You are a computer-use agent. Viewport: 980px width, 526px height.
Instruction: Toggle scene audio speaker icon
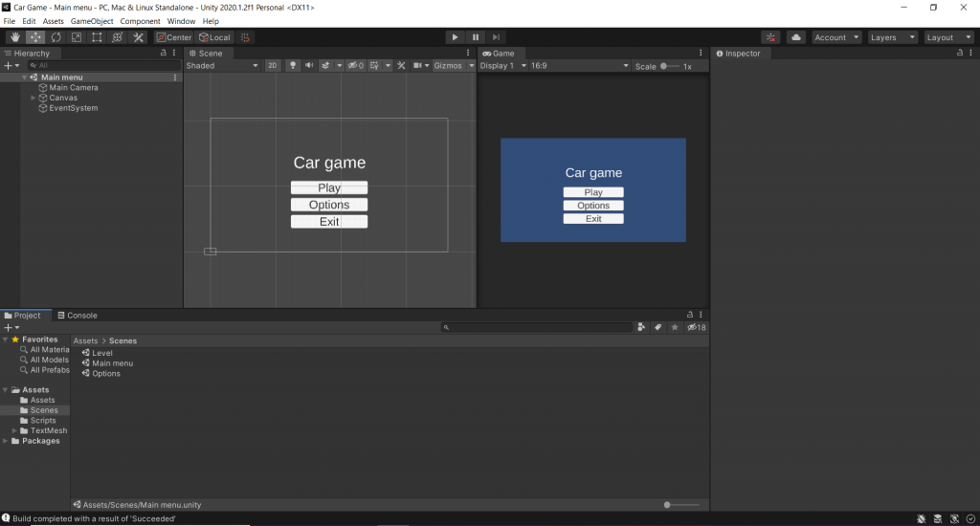(x=309, y=66)
